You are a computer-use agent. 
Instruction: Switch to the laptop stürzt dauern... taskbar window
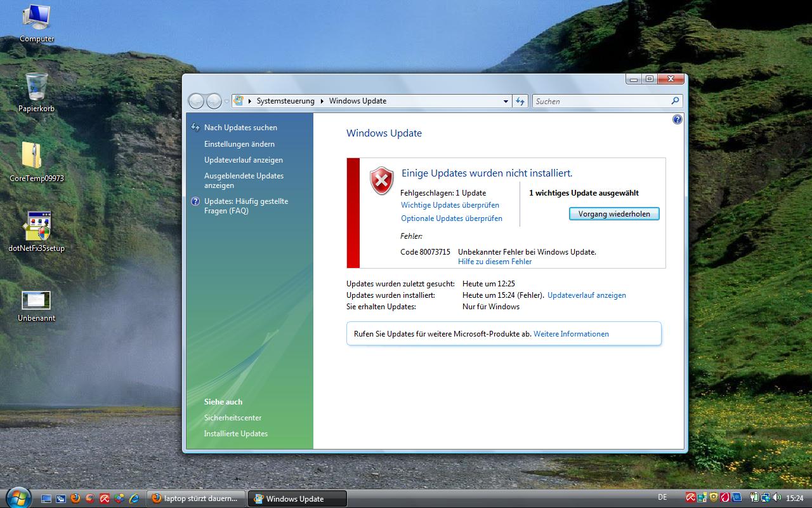click(x=195, y=498)
